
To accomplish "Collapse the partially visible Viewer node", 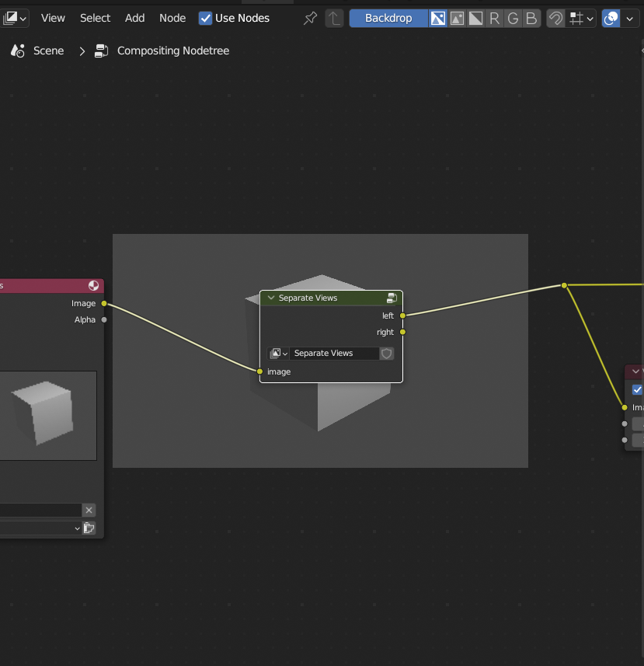I will click(x=635, y=371).
